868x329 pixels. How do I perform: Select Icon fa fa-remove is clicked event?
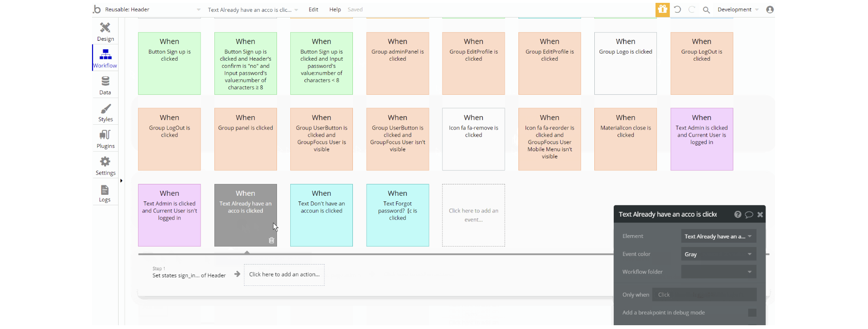pyautogui.click(x=473, y=139)
